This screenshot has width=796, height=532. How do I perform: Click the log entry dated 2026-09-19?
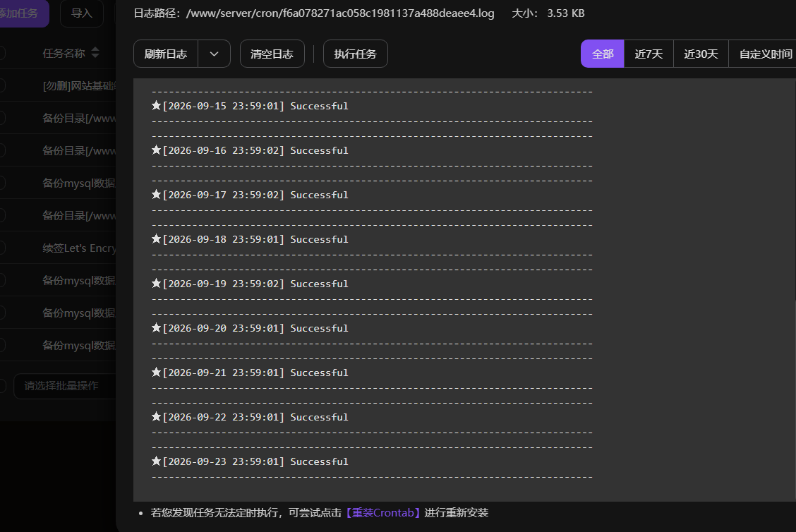point(250,284)
